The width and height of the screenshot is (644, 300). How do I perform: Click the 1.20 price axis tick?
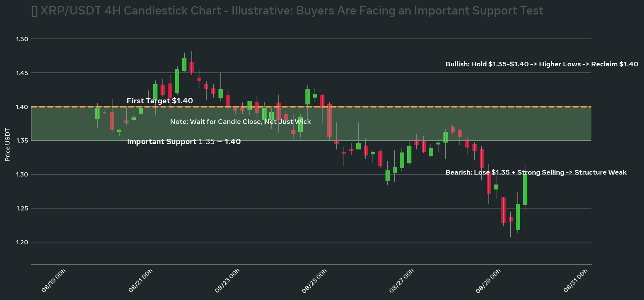click(x=22, y=242)
